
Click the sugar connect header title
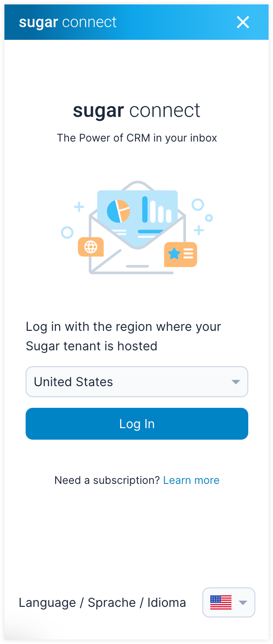pyautogui.click(x=68, y=22)
